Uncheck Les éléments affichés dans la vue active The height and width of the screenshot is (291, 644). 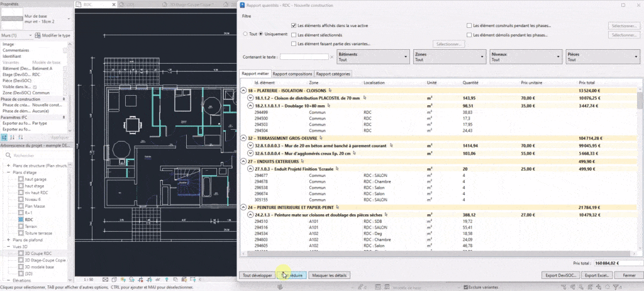tap(294, 26)
